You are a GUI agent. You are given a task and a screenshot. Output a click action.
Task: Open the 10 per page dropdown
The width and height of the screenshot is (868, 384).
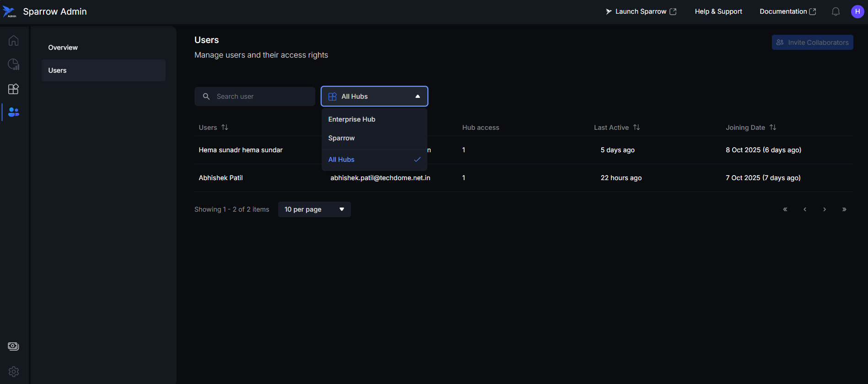(x=314, y=209)
